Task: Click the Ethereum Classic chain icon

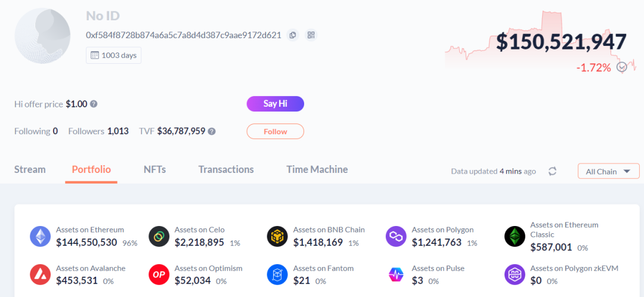Action: [x=515, y=236]
